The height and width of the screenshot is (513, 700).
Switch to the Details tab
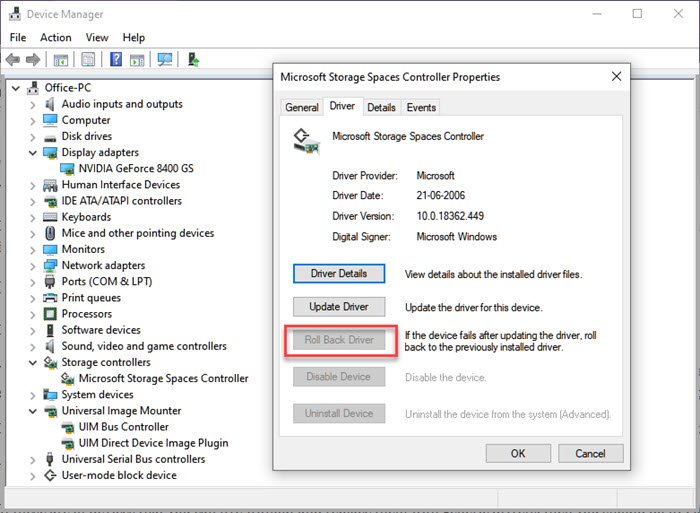coord(381,108)
